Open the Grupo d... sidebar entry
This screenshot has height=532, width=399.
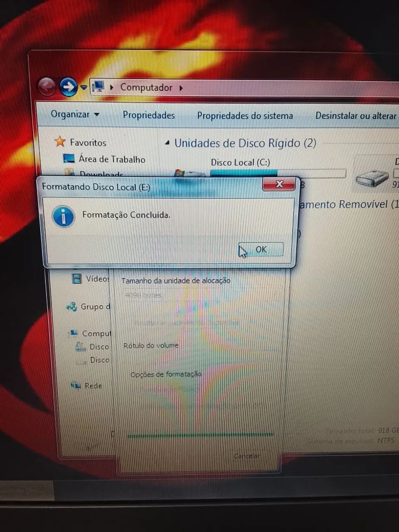point(96,307)
